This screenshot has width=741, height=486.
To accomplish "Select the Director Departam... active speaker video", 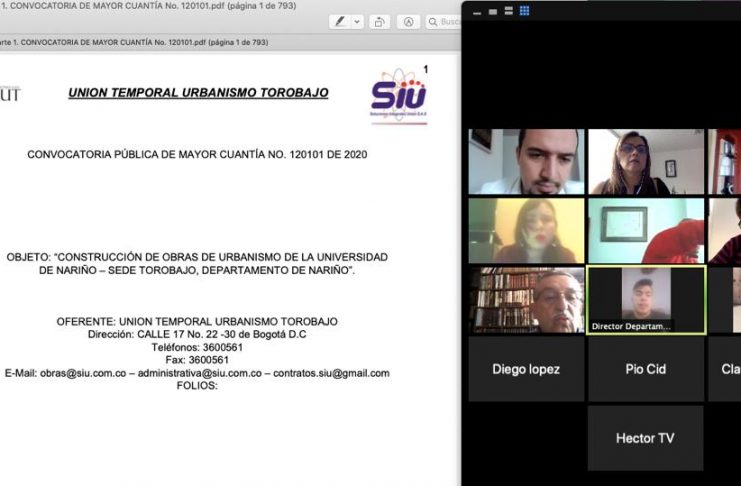I will 646,300.
